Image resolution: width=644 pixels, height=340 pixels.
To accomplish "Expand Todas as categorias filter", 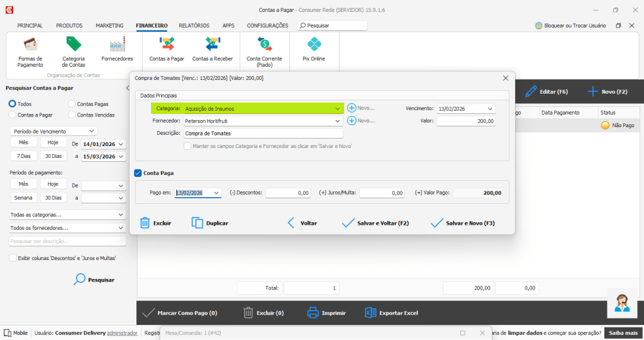I will (x=121, y=215).
